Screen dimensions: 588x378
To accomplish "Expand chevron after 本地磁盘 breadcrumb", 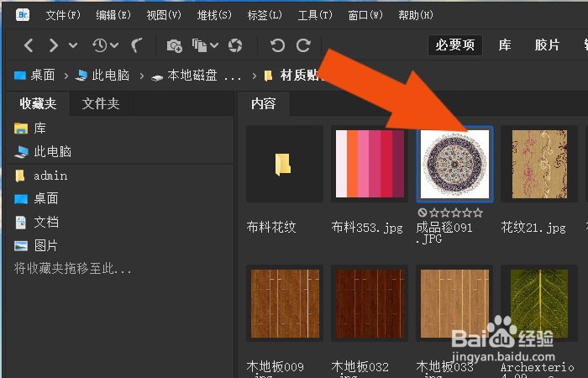I will point(255,76).
